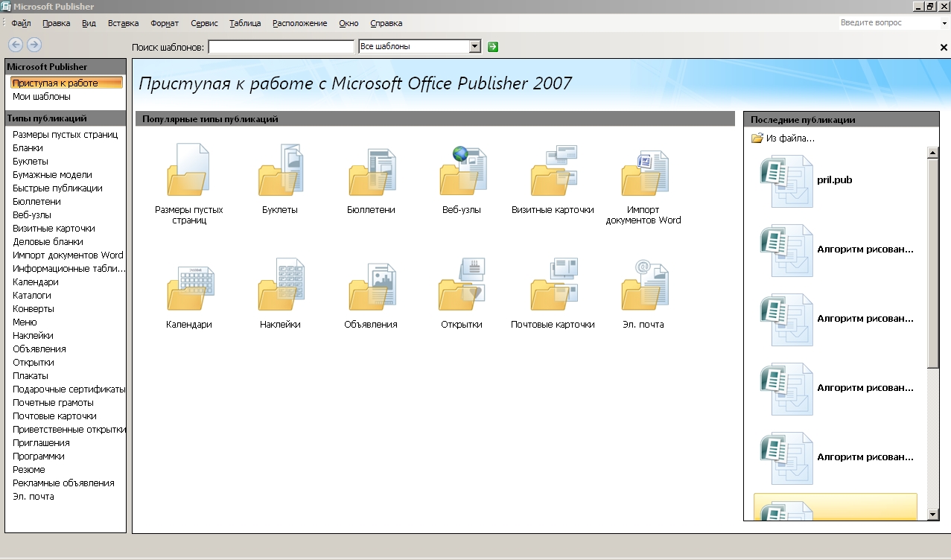Open the Бюллетени publication type icon
Screen dimensions: 951x560
point(372,171)
